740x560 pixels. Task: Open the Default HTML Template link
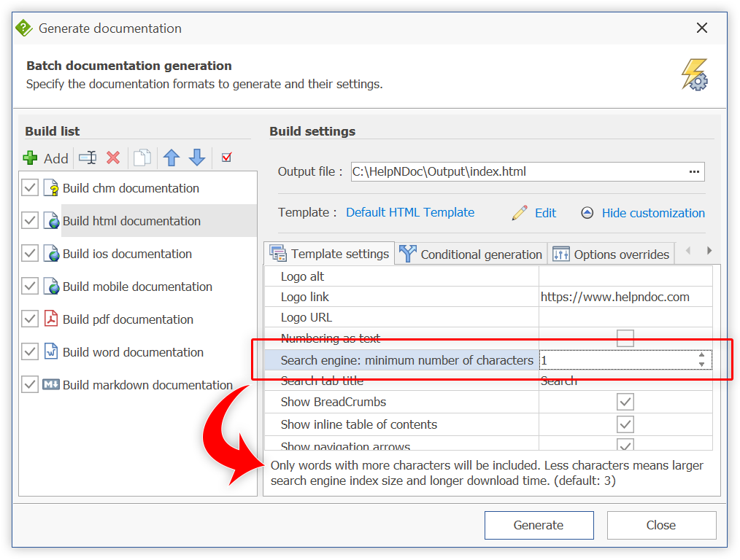pos(409,212)
